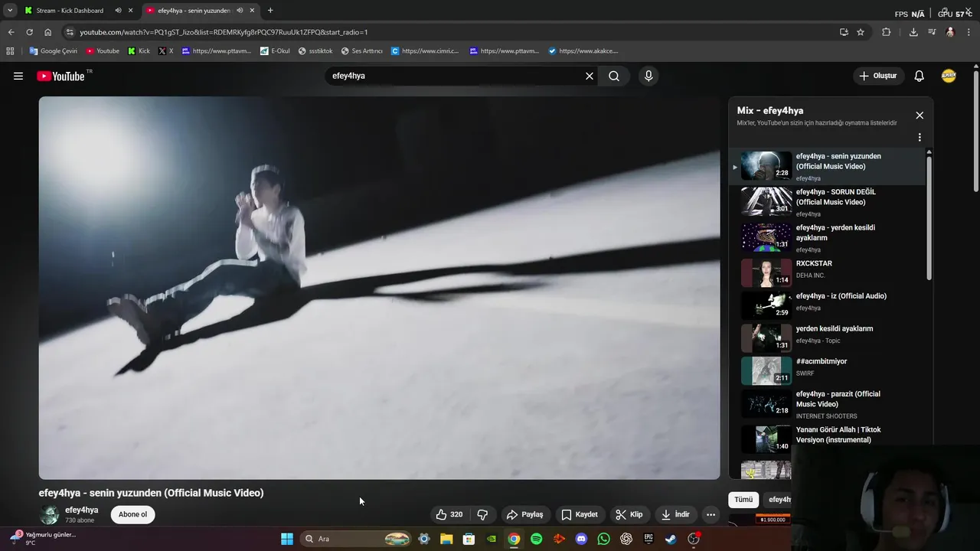The width and height of the screenshot is (980, 551).
Task: Open the ssstiktok bookmark
Action: 315,51
